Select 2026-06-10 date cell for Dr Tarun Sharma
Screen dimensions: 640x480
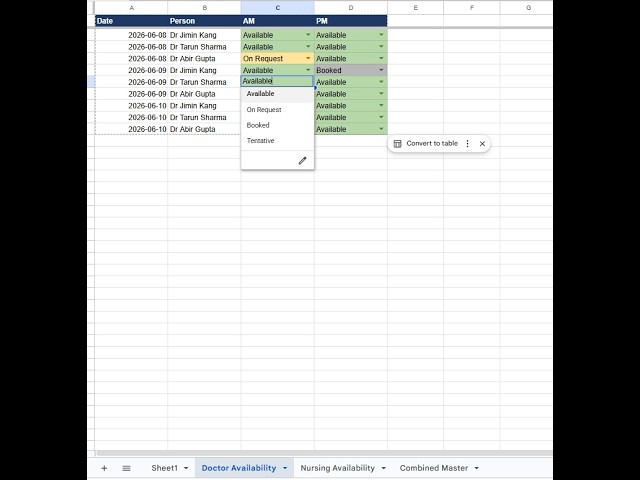coord(131,118)
